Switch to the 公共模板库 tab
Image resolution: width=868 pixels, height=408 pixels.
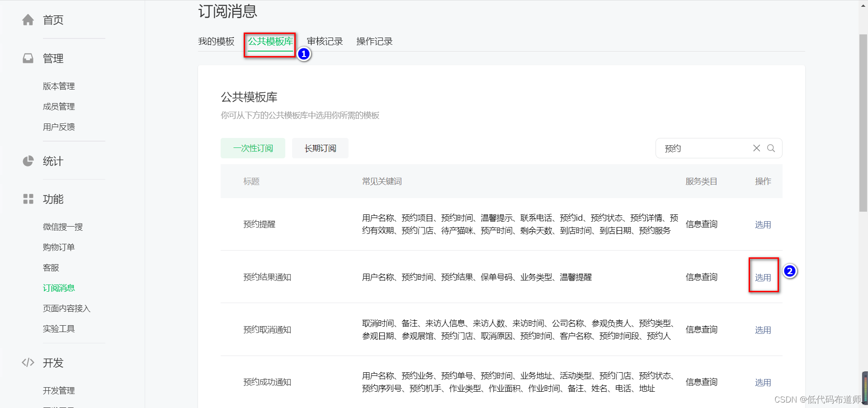click(270, 41)
